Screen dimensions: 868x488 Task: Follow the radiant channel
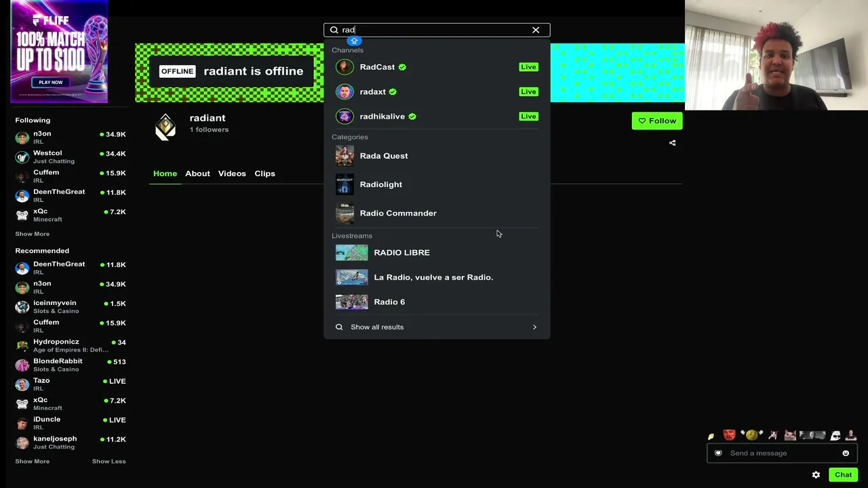[x=657, y=121]
